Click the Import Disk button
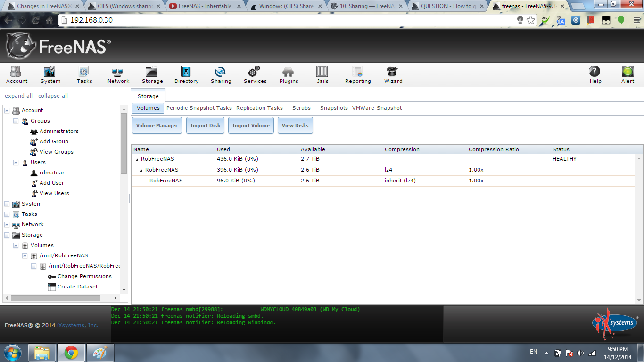The width and height of the screenshot is (644, 362). 205,126
